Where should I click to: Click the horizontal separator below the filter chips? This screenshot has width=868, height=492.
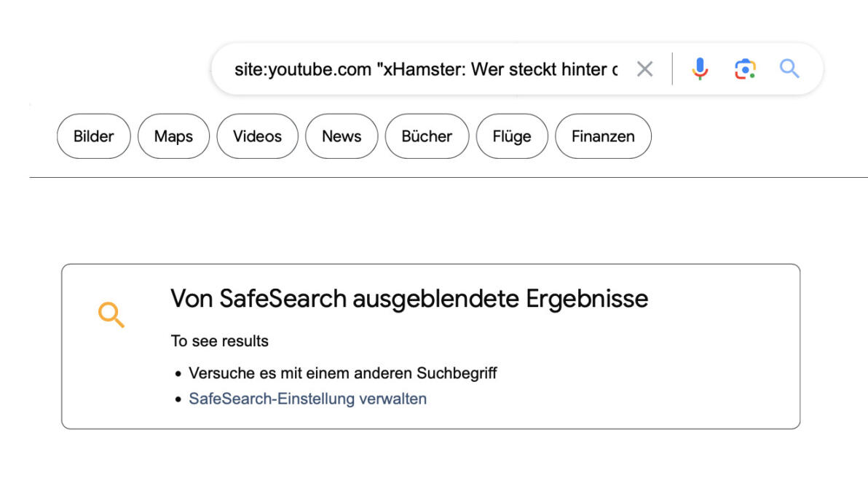(449, 177)
